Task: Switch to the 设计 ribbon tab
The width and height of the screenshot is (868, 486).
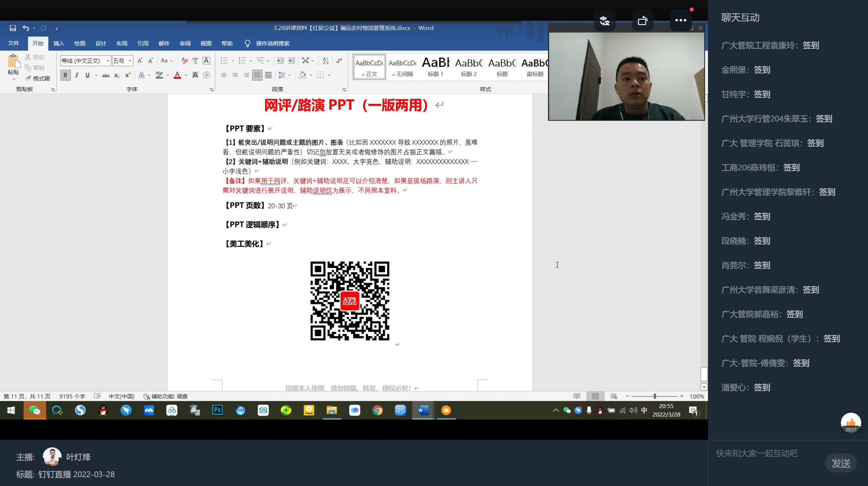Action: click(x=101, y=43)
